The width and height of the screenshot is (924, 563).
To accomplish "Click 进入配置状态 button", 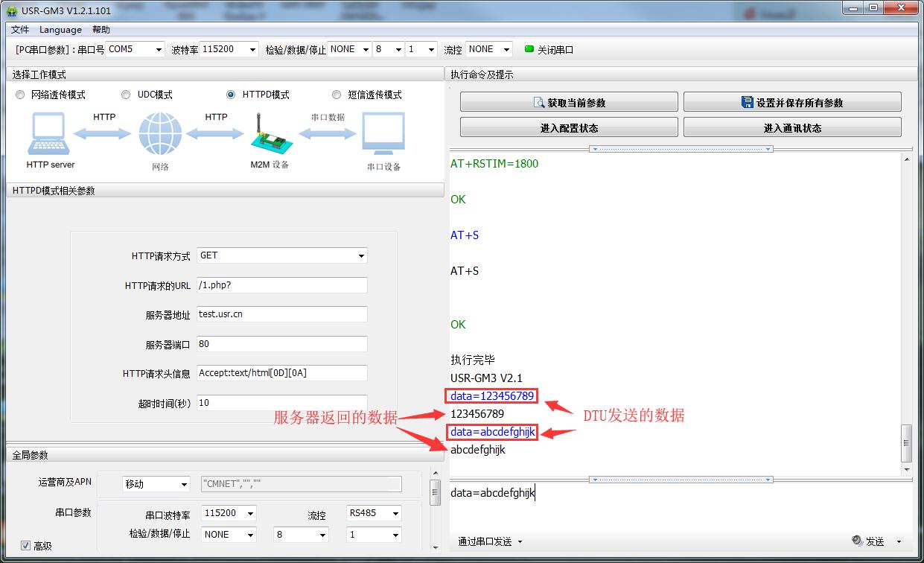I will tap(569, 128).
